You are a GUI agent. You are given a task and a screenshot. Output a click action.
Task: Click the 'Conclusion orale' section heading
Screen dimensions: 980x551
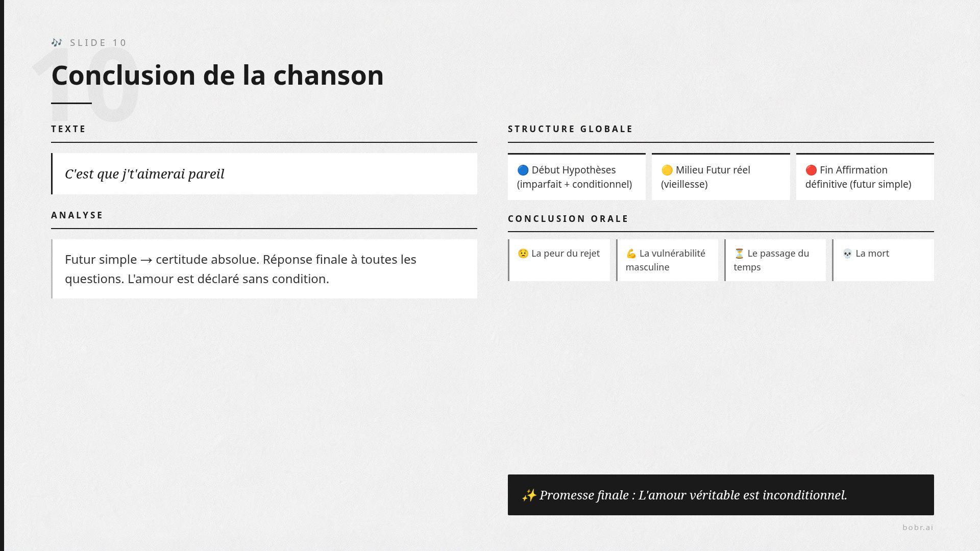coord(568,219)
